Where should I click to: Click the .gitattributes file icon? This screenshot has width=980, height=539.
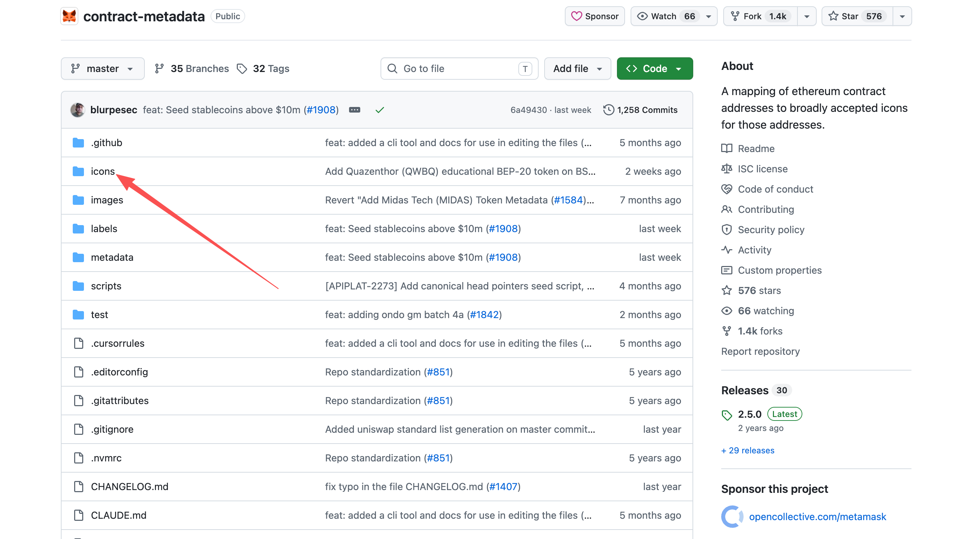click(78, 401)
